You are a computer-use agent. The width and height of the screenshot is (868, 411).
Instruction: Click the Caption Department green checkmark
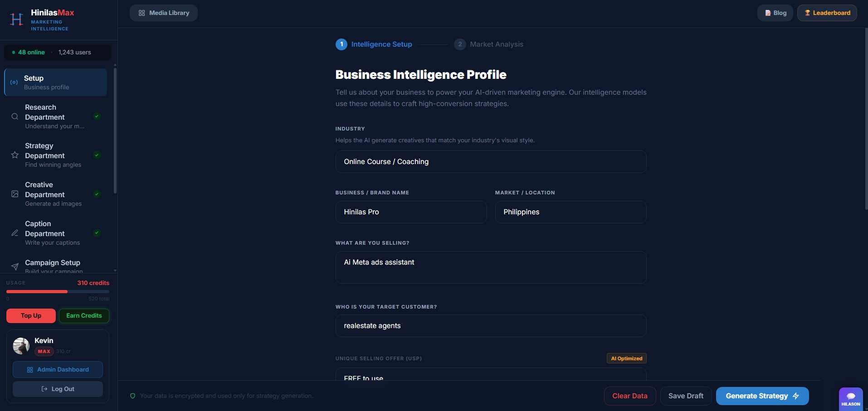(97, 233)
